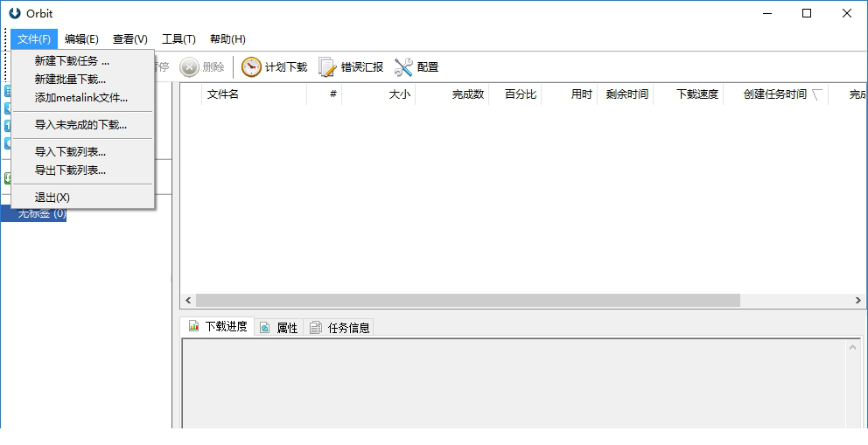Switch to the 任务信息 tab
The height and width of the screenshot is (445, 868).
pyautogui.click(x=339, y=328)
